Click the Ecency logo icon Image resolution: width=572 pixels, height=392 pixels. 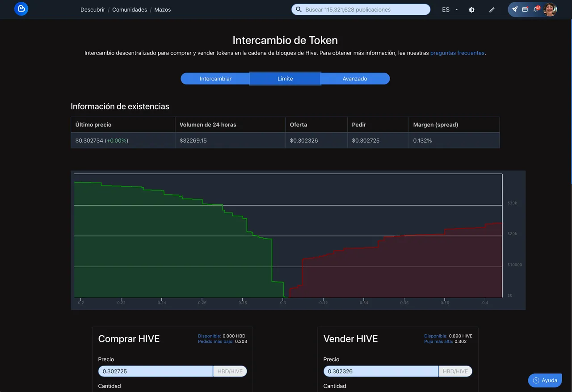(x=21, y=9)
